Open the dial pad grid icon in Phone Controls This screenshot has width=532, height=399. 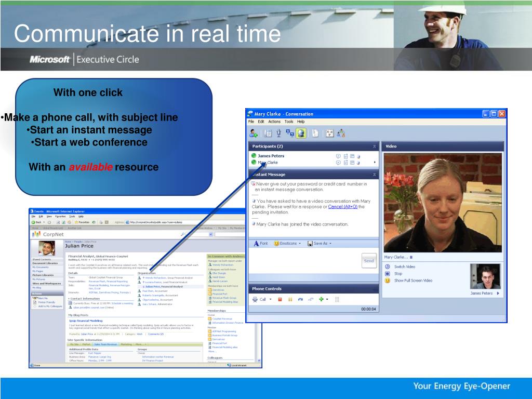pos(337,299)
